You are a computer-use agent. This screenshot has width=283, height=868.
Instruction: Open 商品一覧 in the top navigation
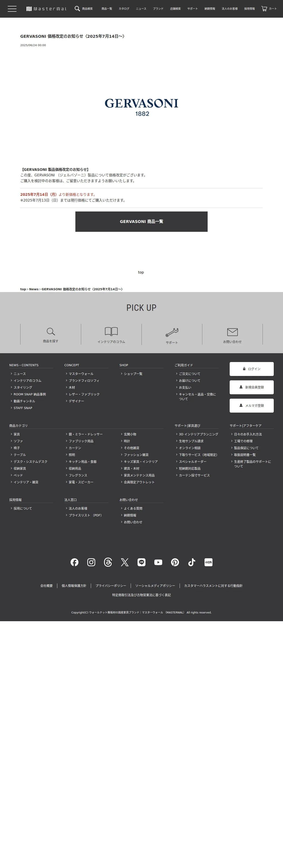click(x=107, y=9)
